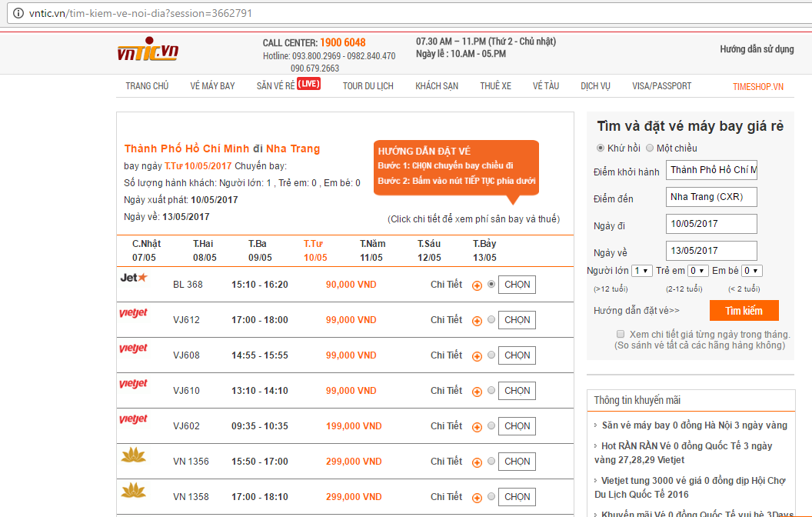This screenshot has height=517, width=812.
Task: Select the radio button for flight VN 1356
Action: (x=491, y=461)
